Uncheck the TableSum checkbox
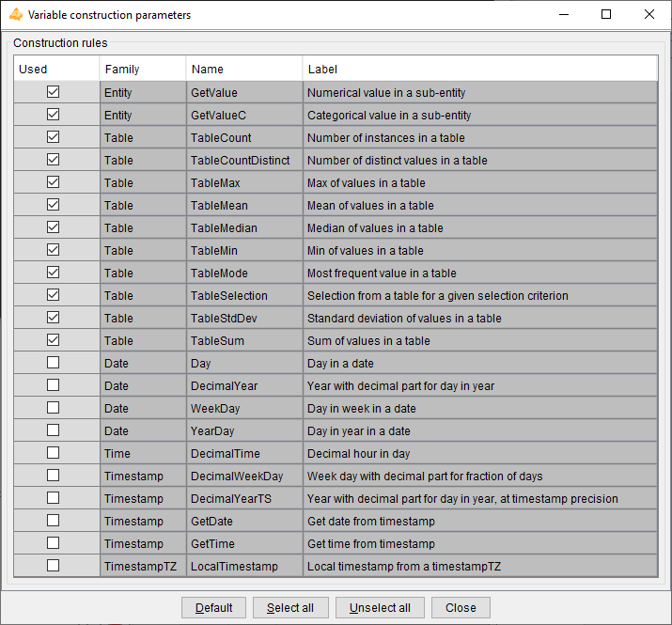This screenshot has width=672, height=625. point(53,340)
